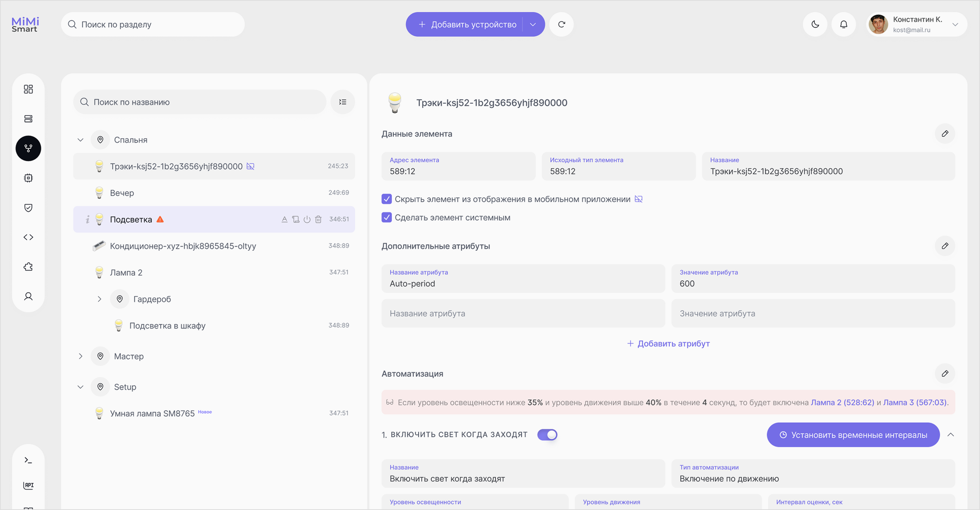
Task: Open Тип автоматизации field
Action: click(x=813, y=474)
